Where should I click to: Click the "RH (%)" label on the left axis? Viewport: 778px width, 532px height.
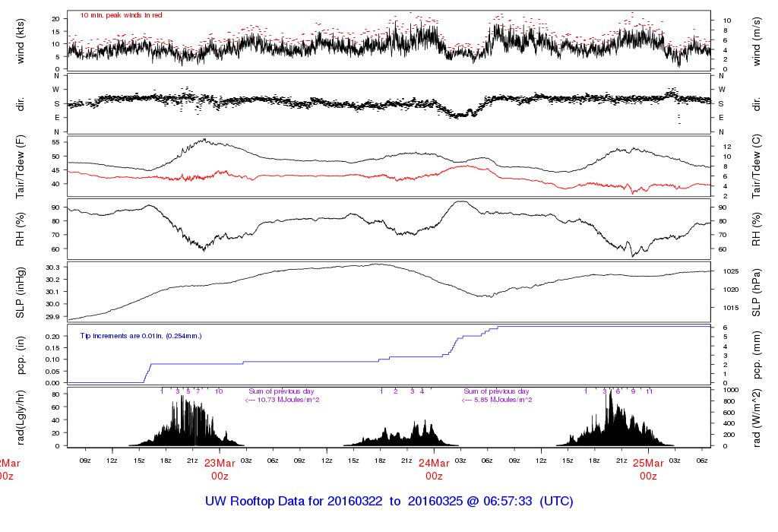21,230
